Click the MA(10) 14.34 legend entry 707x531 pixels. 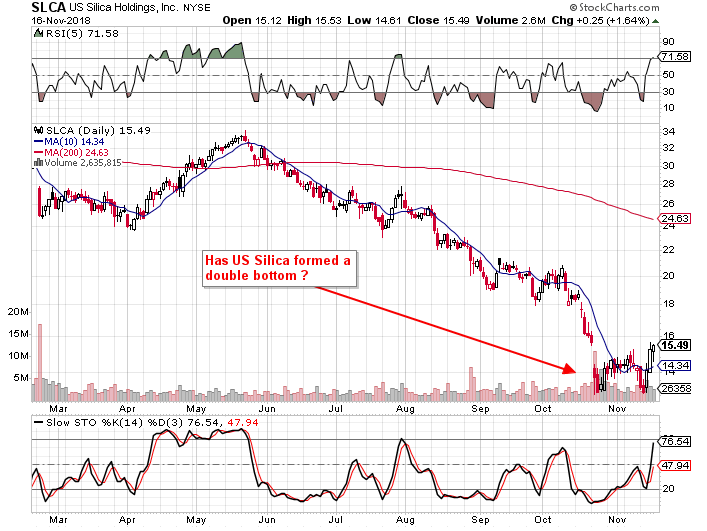(x=74, y=142)
